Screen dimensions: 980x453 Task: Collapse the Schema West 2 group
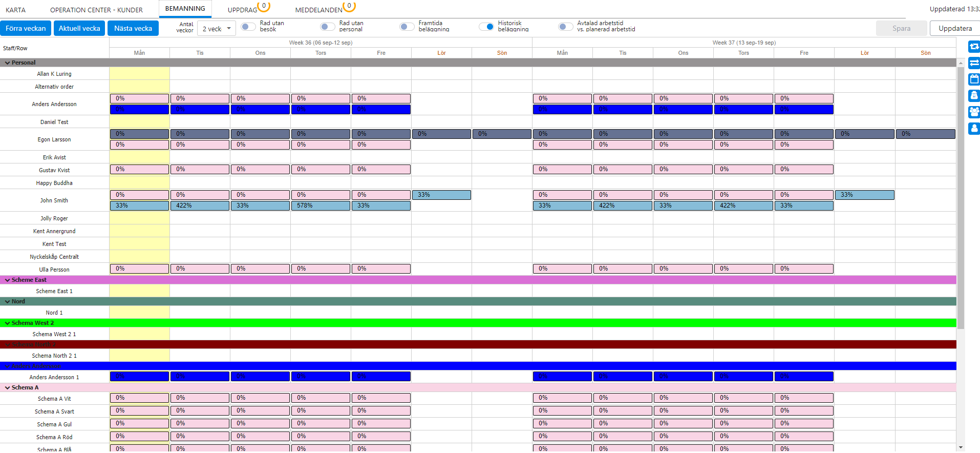pos(7,323)
